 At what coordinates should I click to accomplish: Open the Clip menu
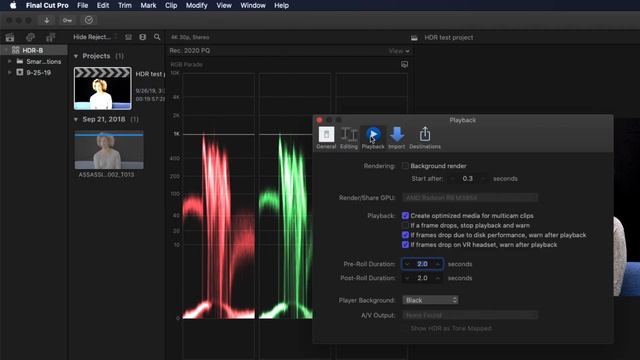tap(171, 5)
